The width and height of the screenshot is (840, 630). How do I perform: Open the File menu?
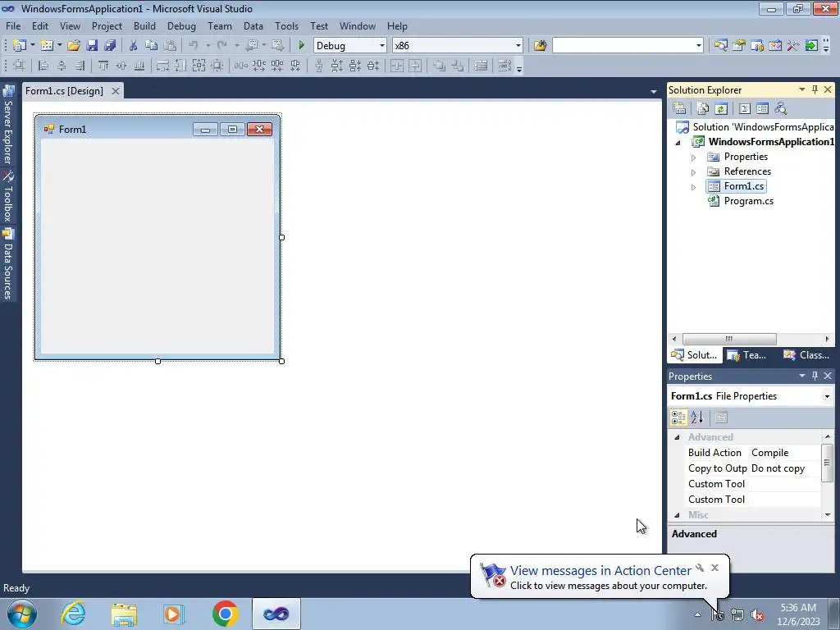tap(13, 25)
